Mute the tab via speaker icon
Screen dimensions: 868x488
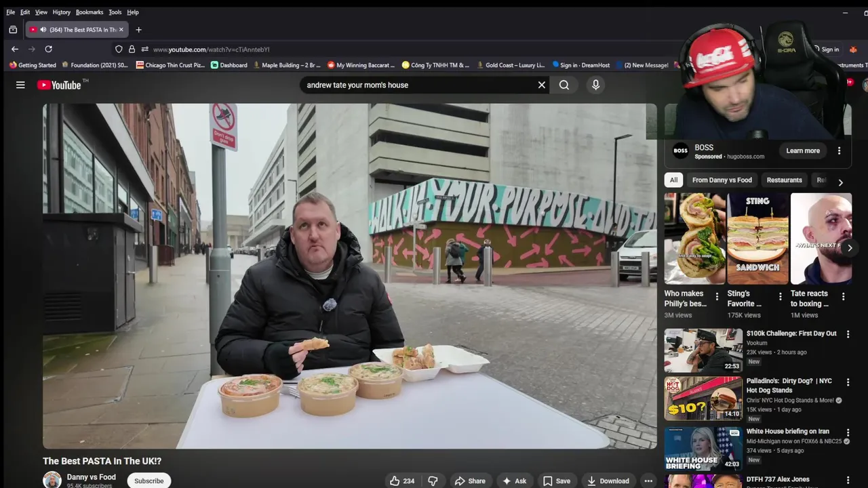[43, 30]
